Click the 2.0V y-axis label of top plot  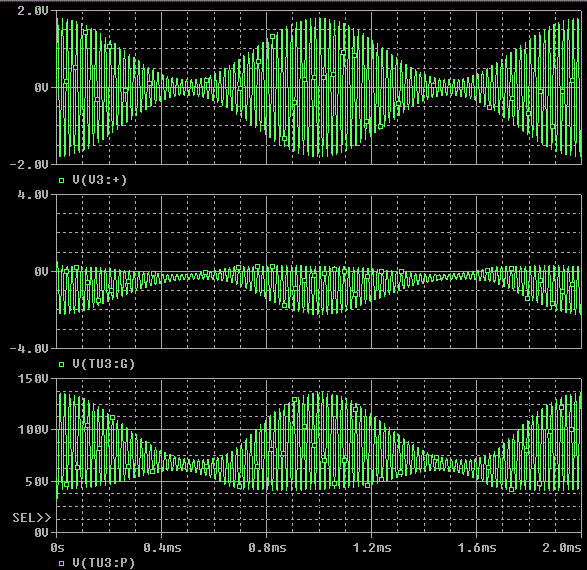click(33, 11)
